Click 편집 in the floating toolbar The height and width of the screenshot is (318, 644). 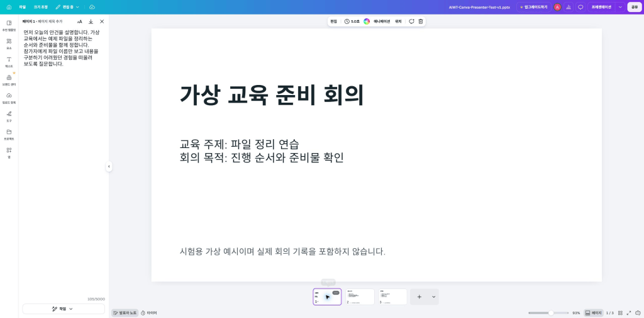333,21
